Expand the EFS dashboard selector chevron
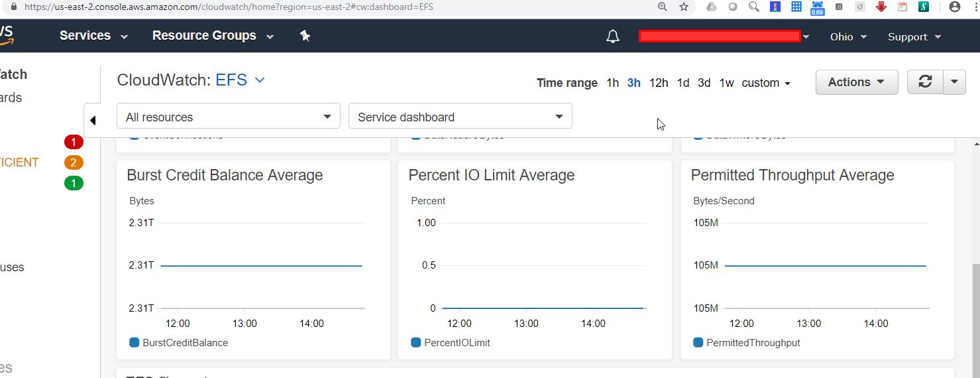Image resolution: width=980 pixels, height=378 pixels. tap(260, 80)
